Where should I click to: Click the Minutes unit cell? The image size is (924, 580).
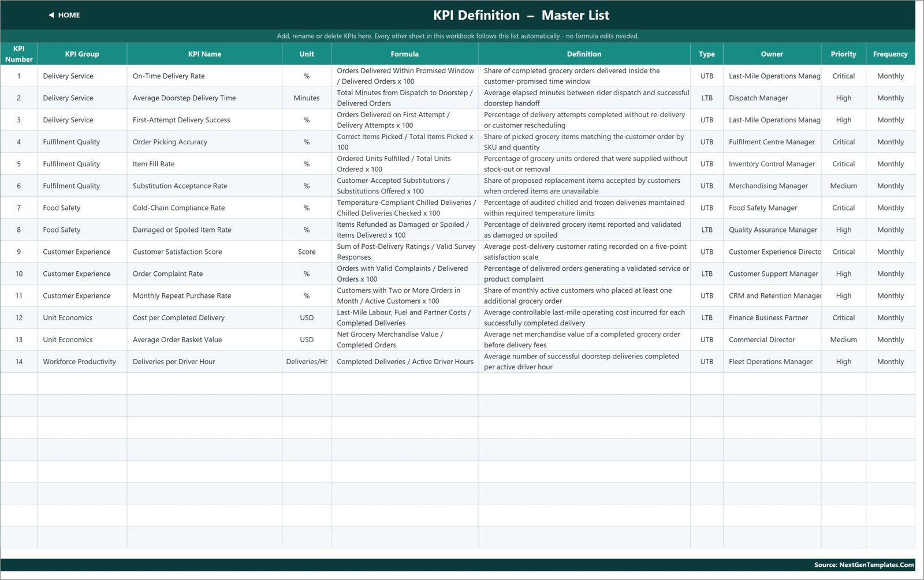click(x=307, y=98)
